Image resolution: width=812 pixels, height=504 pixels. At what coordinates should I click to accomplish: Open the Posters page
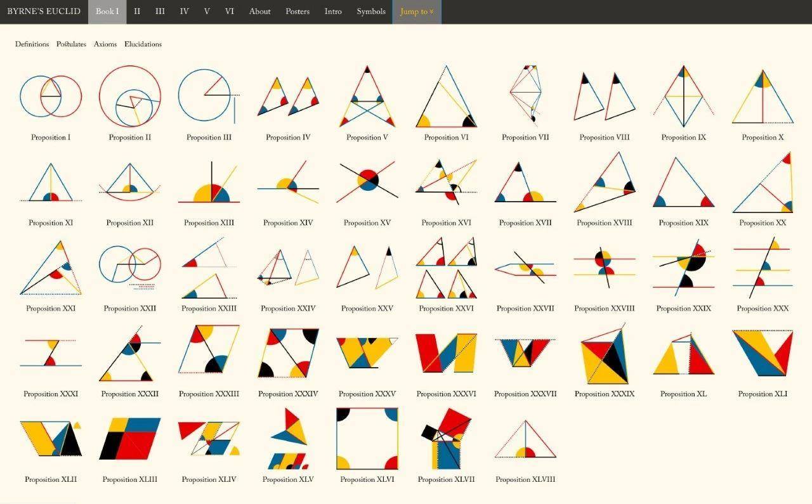click(x=298, y=11)
